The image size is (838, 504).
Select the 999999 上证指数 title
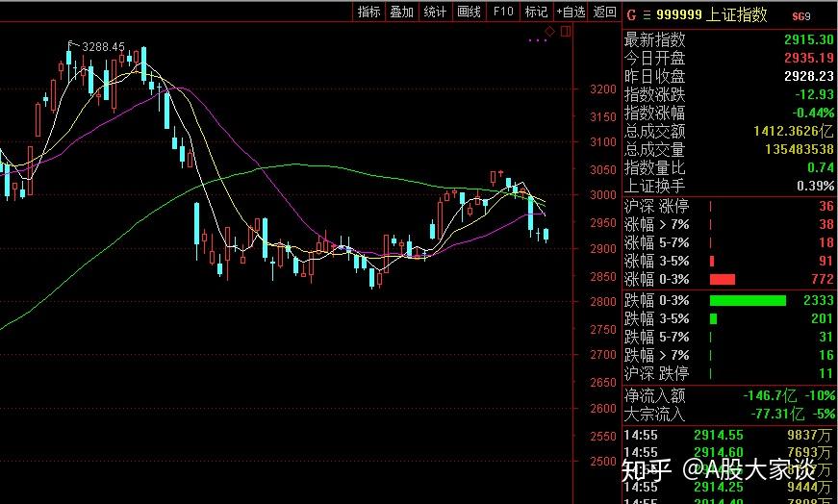711,14
